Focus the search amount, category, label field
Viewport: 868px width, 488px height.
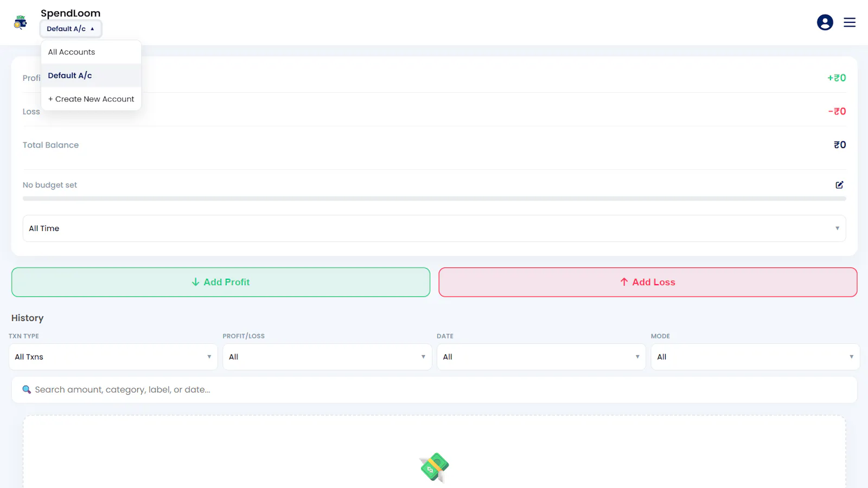click(x=434, y=389)
